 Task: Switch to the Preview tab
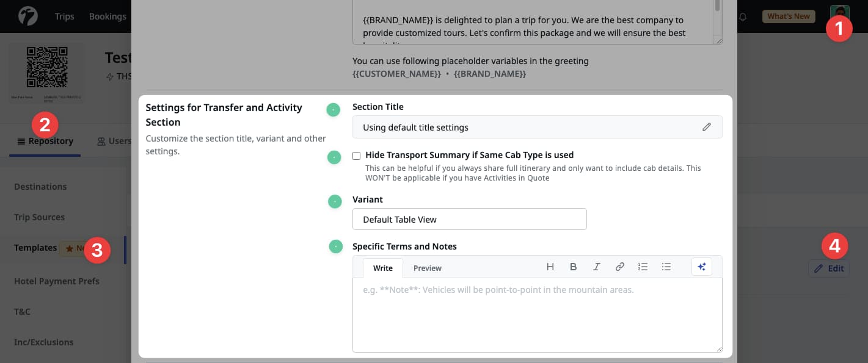427,268
